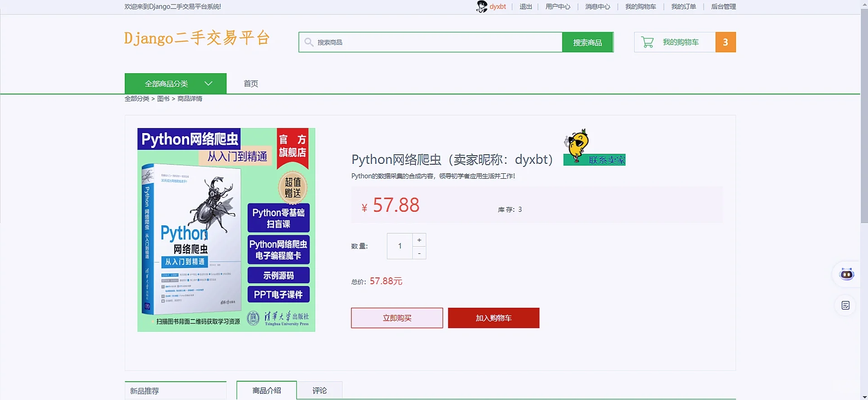Click the quantity input field
This screenshot has width=868, height=400.
[400, 246]
